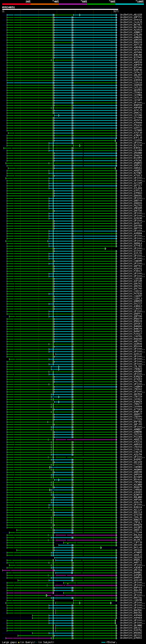Viewport: 146px width, 644px height.
Task: Open hit UniRef100_Q9FYS0
Action: click(x=131, y=17)
